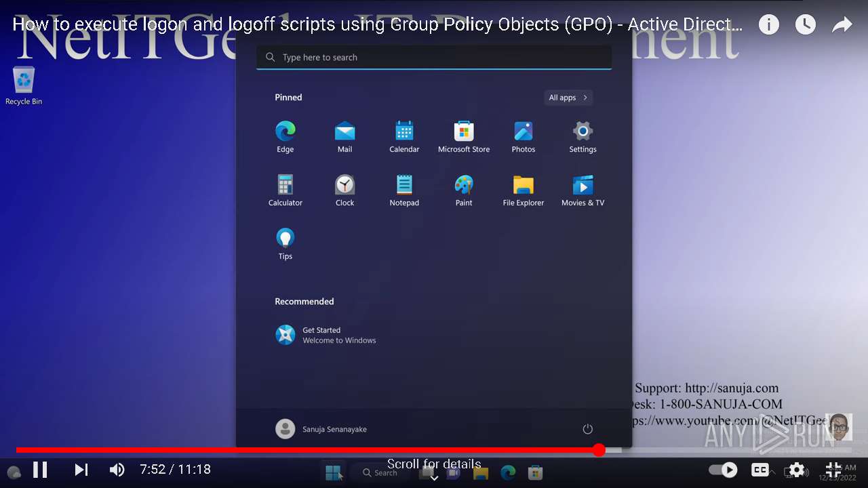Exit full screen mode

click(833, 470)
